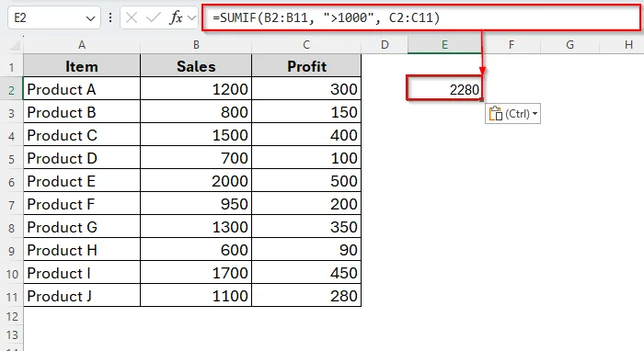Click the Item header cell
The width and height of the screenshot is (644, 351).
click(82, 66)
